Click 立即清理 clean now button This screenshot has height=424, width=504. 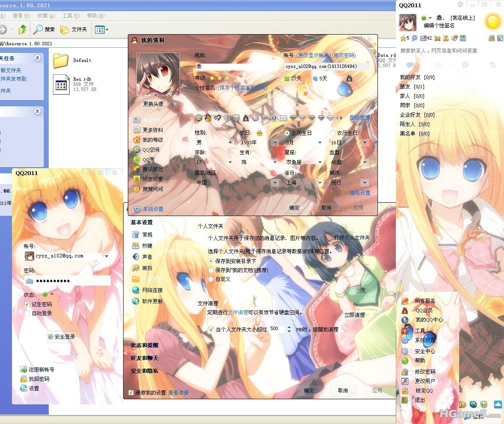(354, 315)
